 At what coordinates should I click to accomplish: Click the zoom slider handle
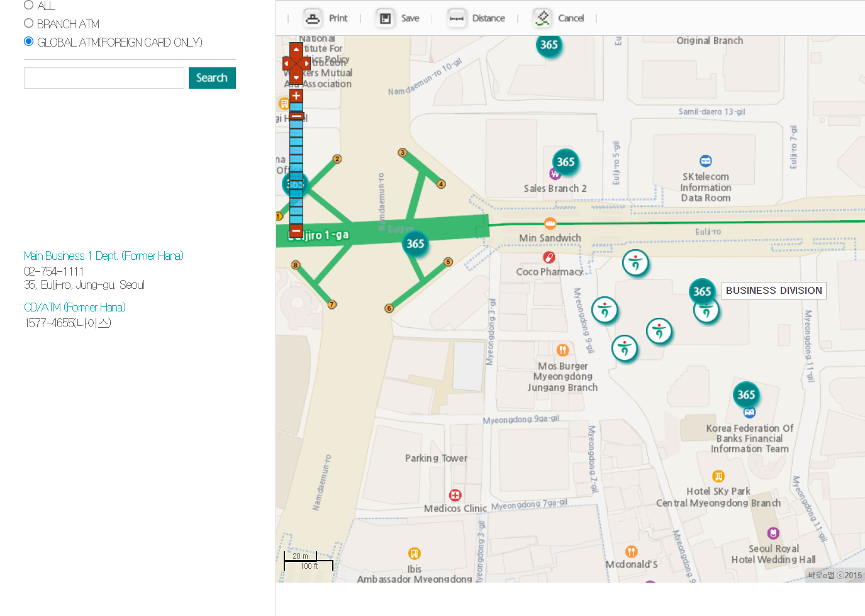[296, 116]
